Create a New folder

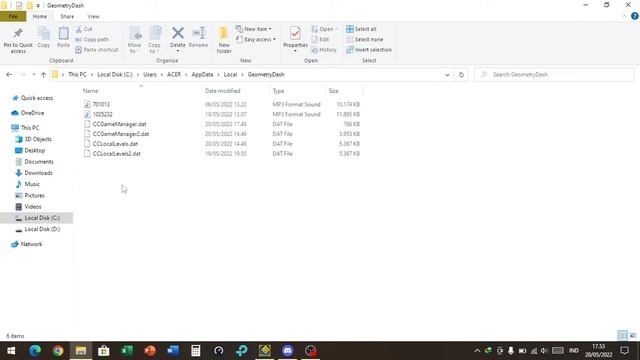224,40
